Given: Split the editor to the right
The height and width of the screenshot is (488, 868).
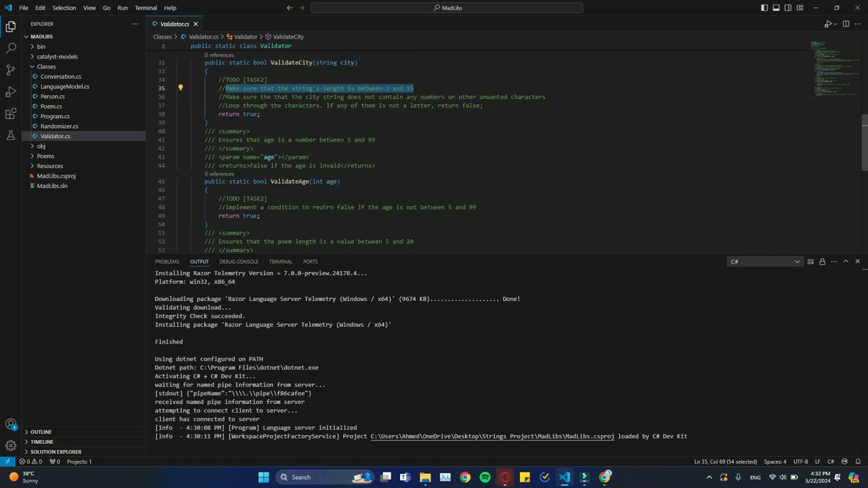Looking at the screenshot, I should tap(846, 24).
